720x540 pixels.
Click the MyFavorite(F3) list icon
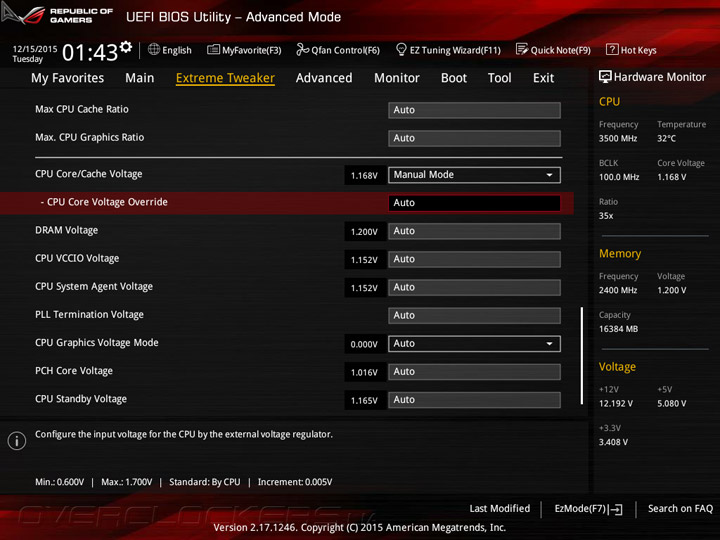tap(213, 50)
